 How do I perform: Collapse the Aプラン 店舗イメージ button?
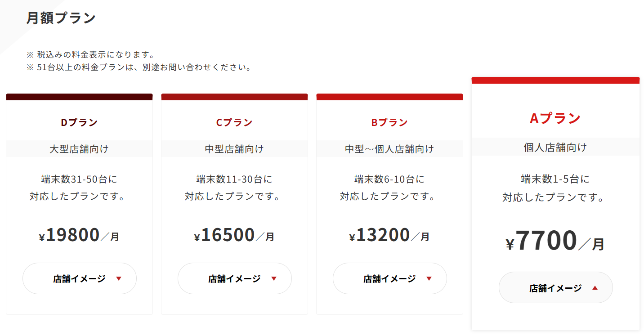(555, 287)
